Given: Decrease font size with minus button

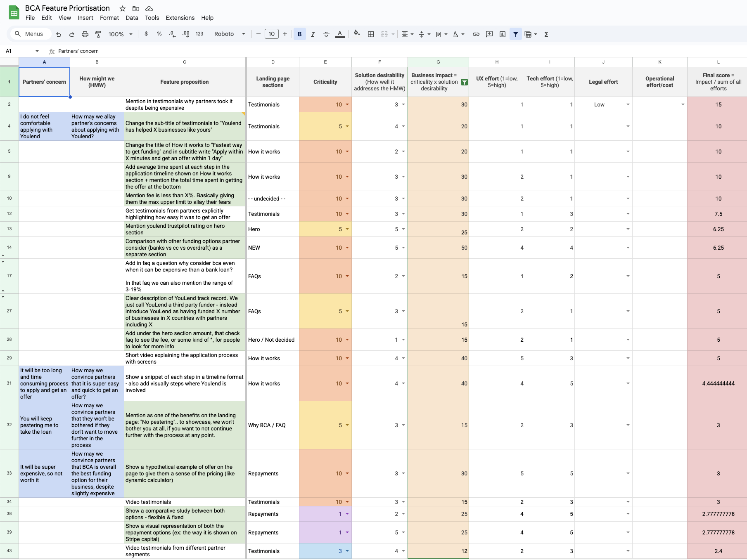Looking at the screenshot, I should coord(258,34).
